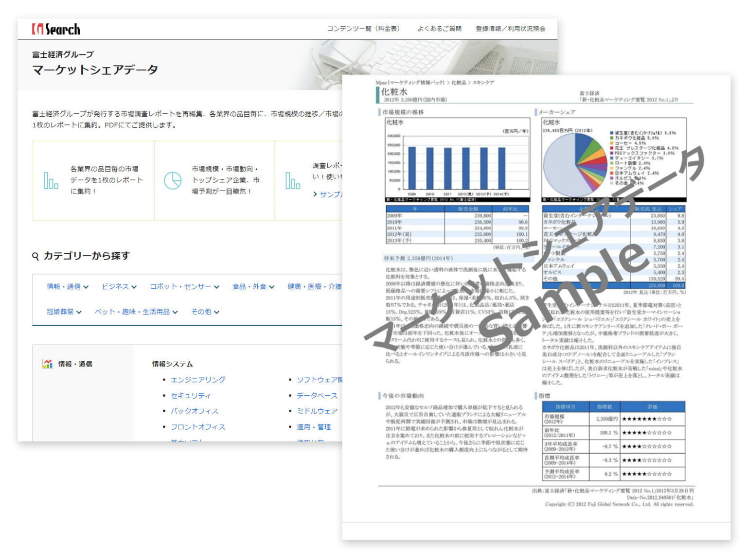The image size is (747, 560).
Task: Open the ロボット・センサー category dropdown
Action: click(x=184, y=287)
